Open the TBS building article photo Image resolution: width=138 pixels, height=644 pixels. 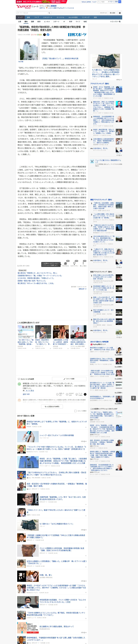[29, 49]
